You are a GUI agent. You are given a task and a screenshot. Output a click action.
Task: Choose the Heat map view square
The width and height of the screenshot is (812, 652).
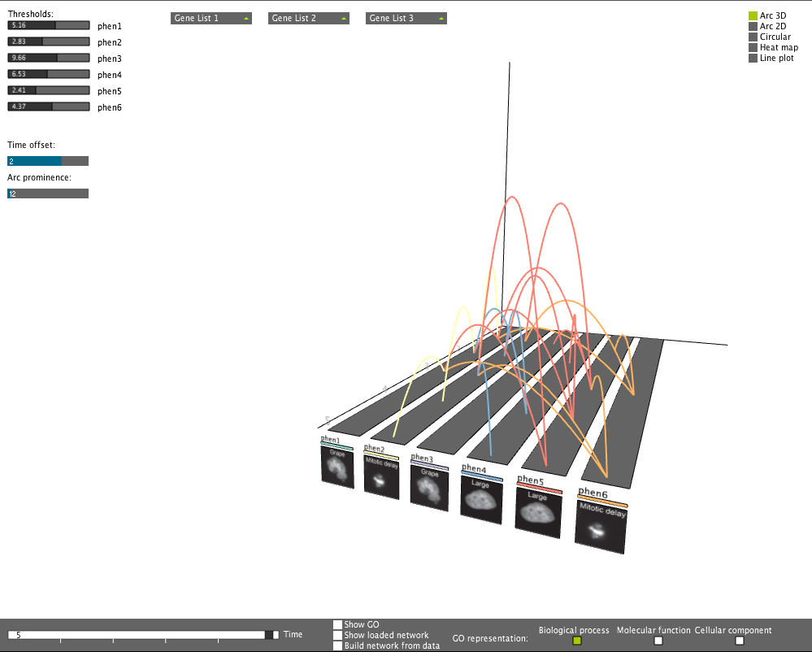click(x=753, y=47)
